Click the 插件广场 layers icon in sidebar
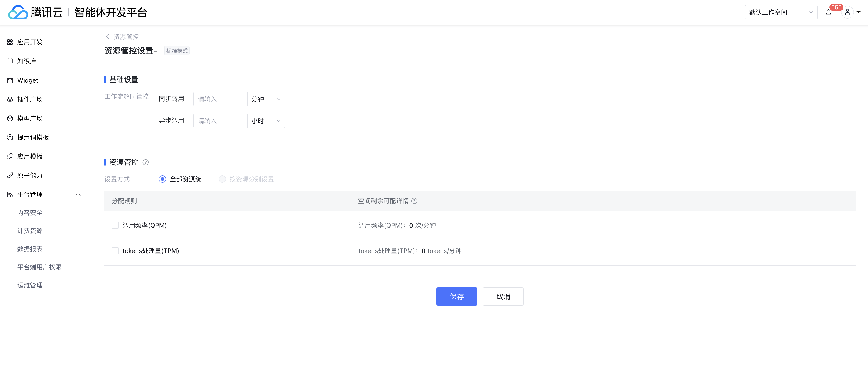The height and width of the screenshot is (374, 868). (x=10, y=99)
